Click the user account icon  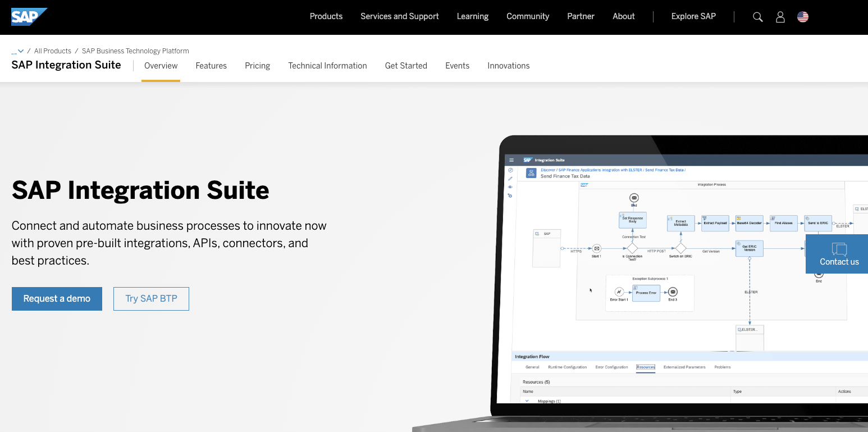pos(780,17)
